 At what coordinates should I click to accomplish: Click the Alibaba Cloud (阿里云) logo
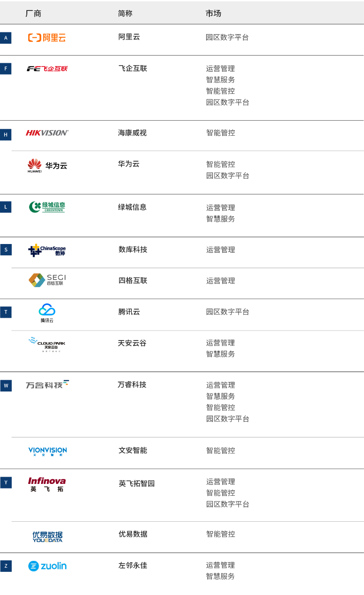(x=47, y=38)
